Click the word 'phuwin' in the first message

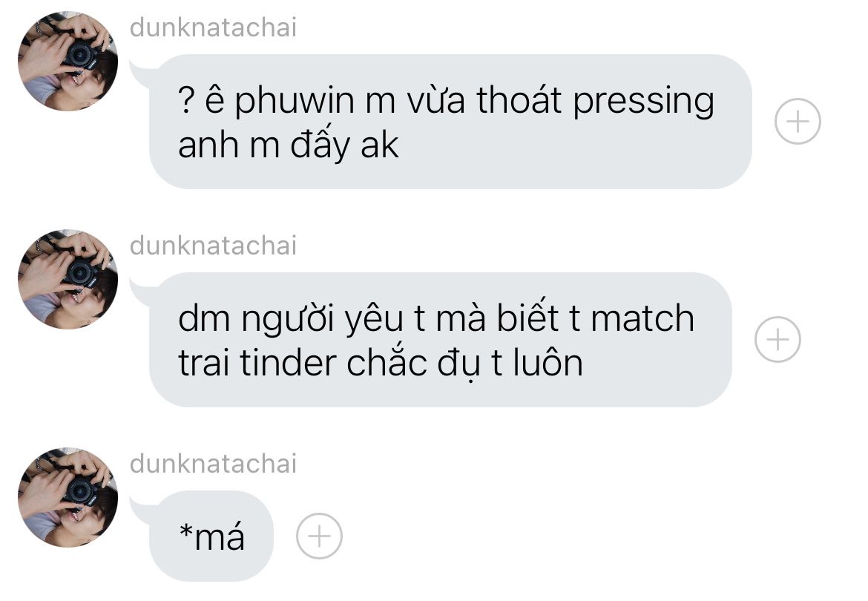tap(295, 102)
